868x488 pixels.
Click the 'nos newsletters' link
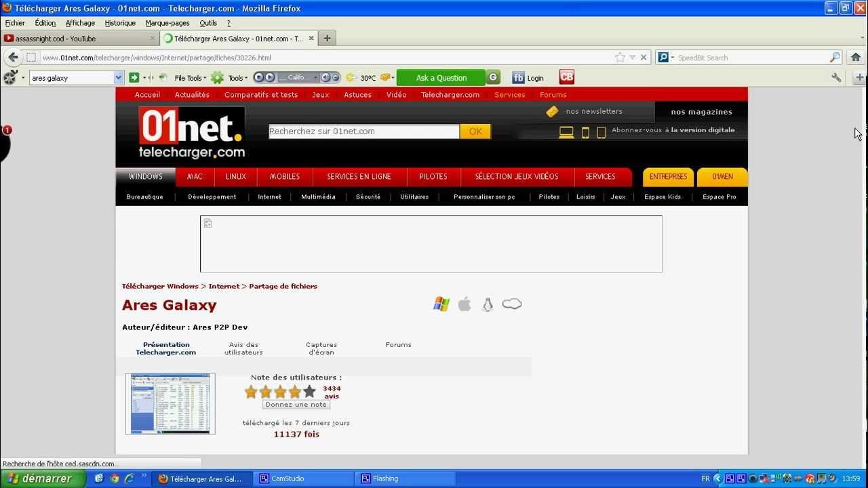594,111
